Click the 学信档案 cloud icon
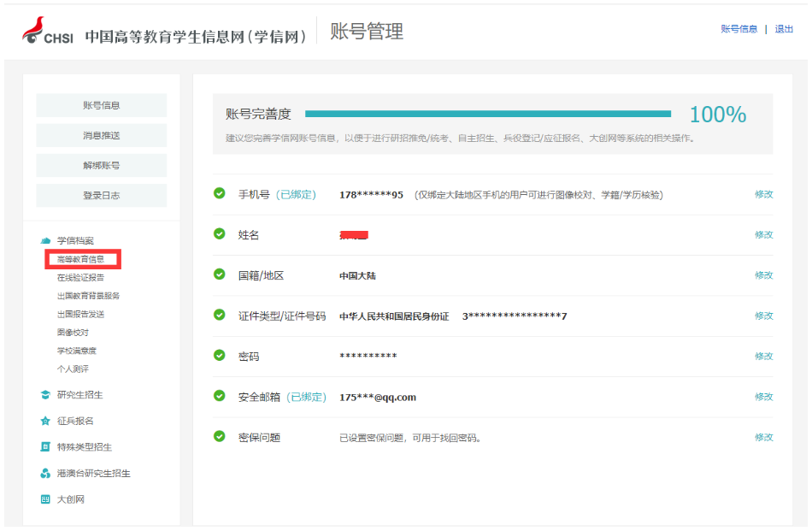This screenshot has width=812, height=531. tap(45, 241)
